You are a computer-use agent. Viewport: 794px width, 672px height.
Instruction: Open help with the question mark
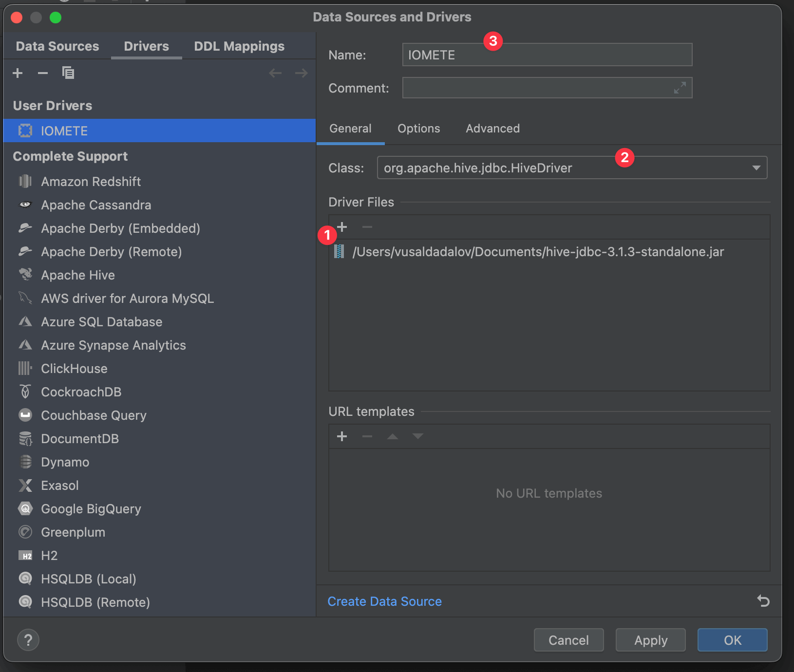tap(28, 640)
